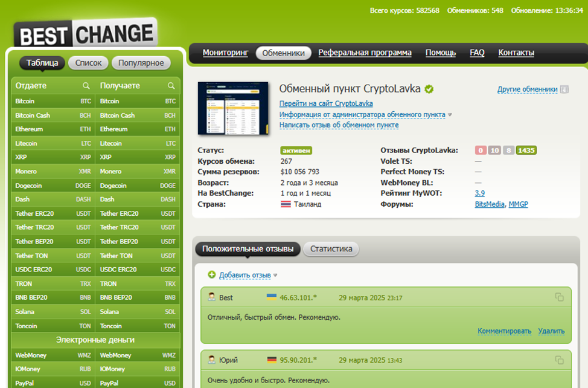Select Bitcoin Cash BCH in Получаете column
588x388 pixels.
pyautogui.click(x=138, y=115)
